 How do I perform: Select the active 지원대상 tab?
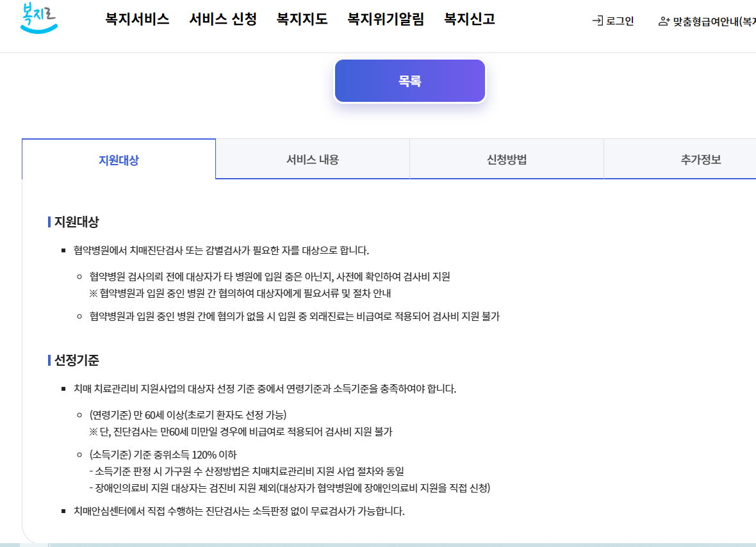click(119, 158)
